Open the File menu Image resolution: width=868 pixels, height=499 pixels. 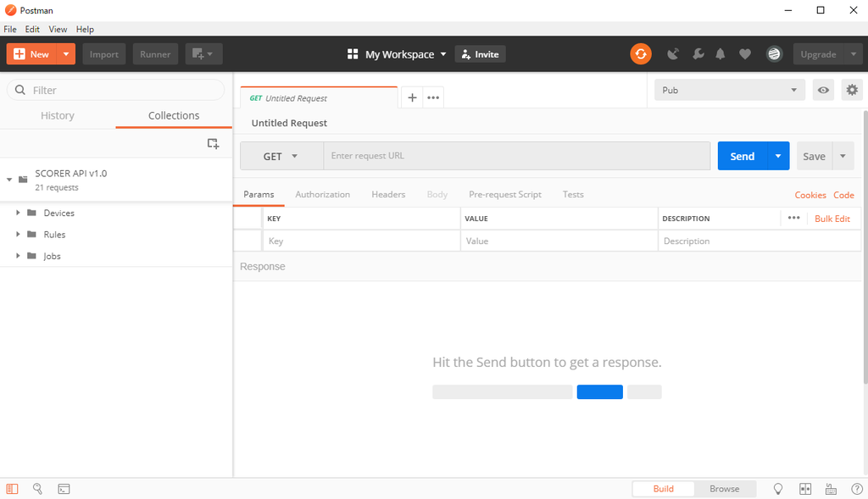(10, 30)
